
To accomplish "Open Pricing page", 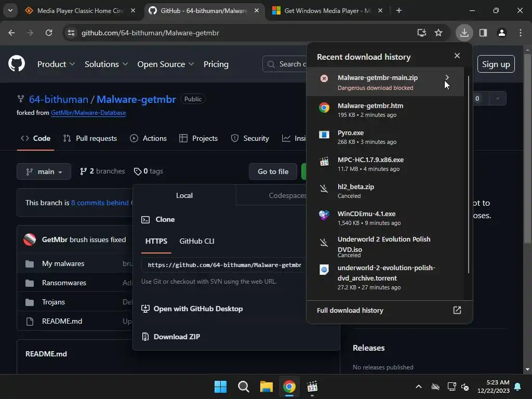I will [x=216, y=64].
